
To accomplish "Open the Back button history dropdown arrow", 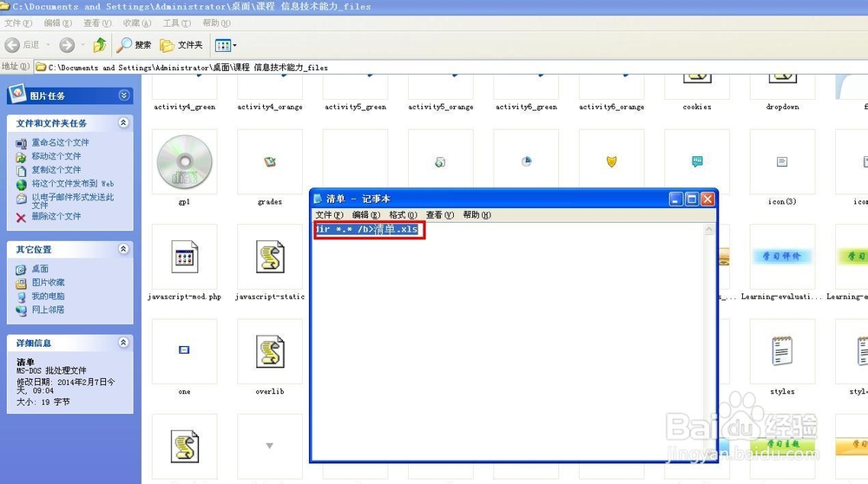I will 48,45.
